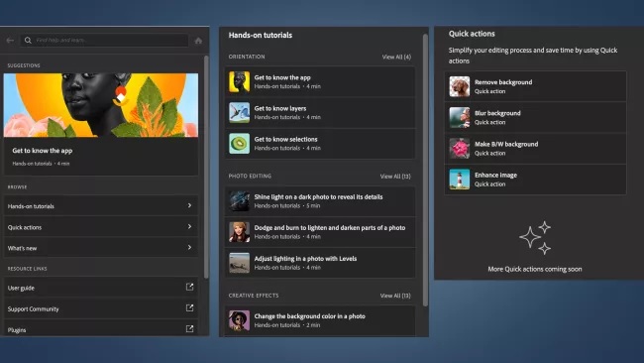Screen dimensions: 644x363
Task: Open View All for Creative Effects
Action: click(395, 296)
